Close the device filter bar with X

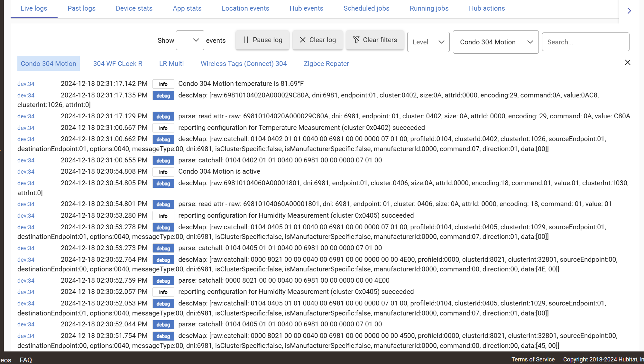click(x=627, y=62)
